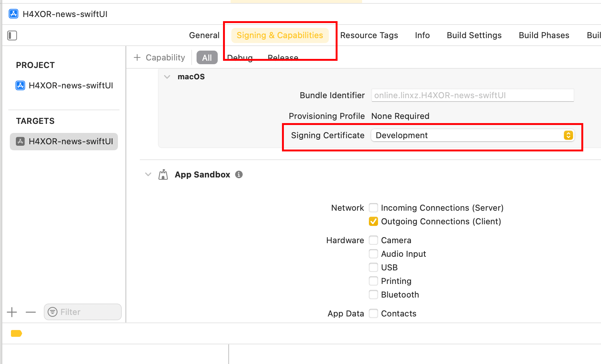
Task: Open the Signing Certificate dropdown
Action: (473, 135)
